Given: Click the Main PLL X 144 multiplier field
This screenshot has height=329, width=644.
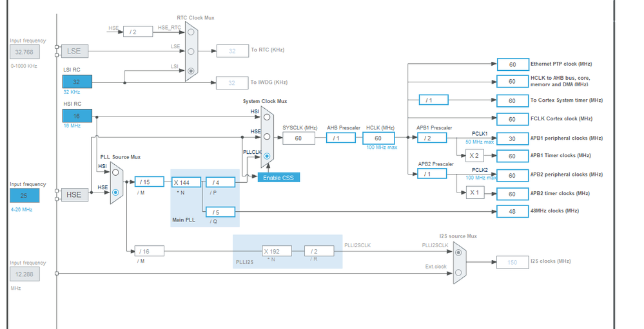Looking at the screenshot, I should pyautogui.click(x=186, y=182).
